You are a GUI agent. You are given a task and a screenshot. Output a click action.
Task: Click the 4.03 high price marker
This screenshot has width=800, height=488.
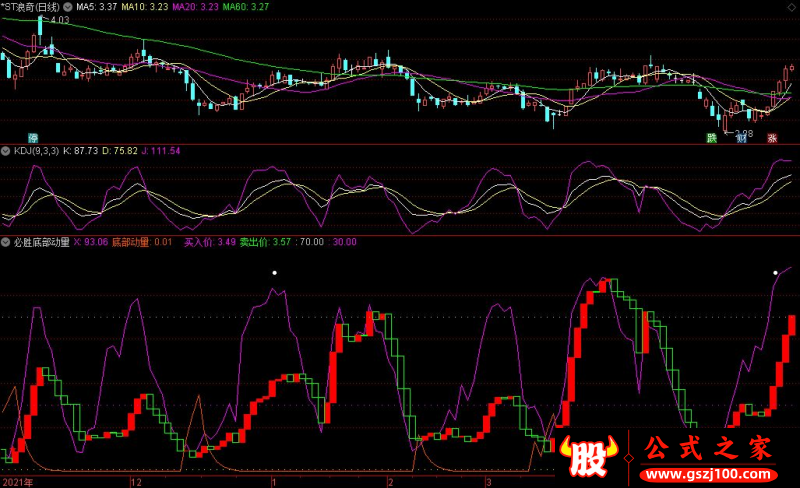click(60, 20)
